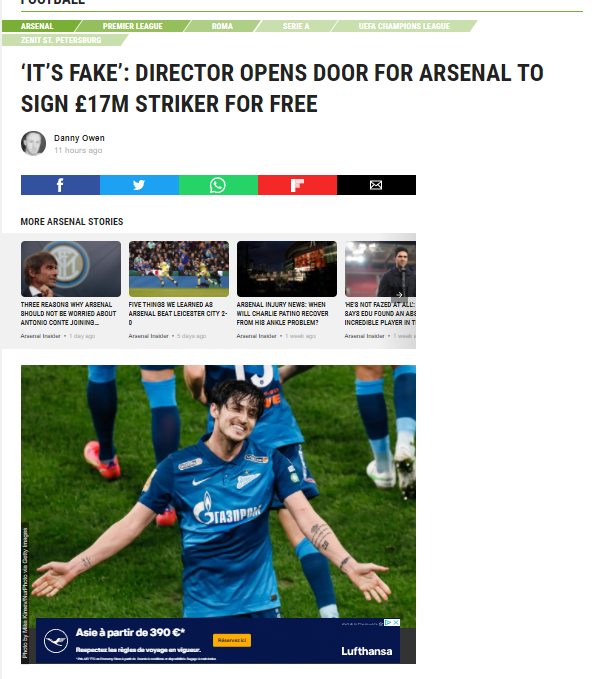Open the Zenit St. Petersburg tag
This screenshot has height=679, width=600.
(63, 40)
